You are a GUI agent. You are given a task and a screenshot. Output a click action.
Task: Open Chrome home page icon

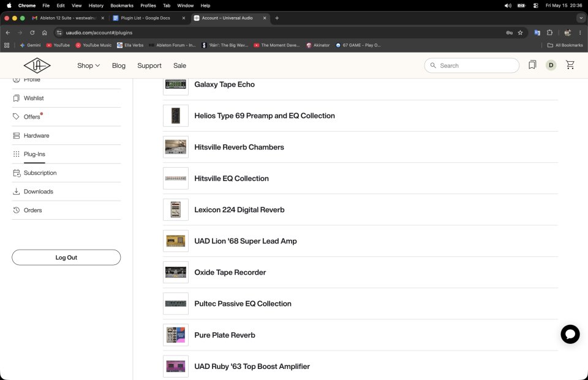[x=44, y=32]
